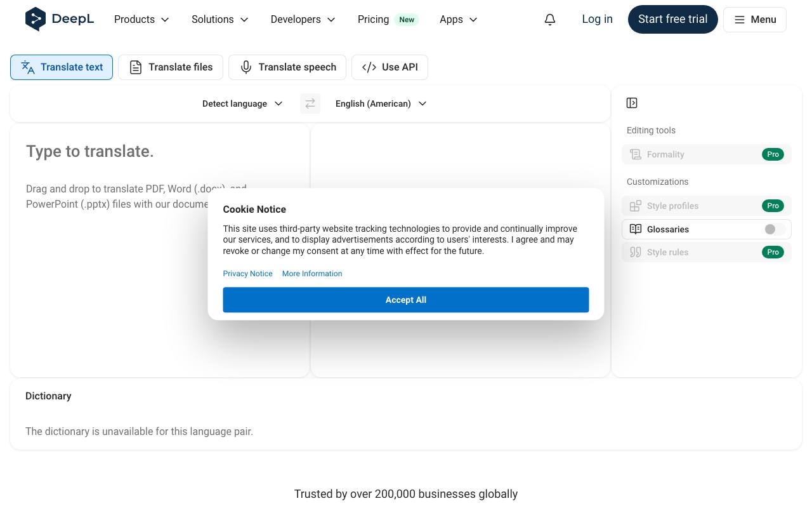Viewport: 812px width, 508px height.
Task: Click the Start free trial button
Action: (673, 19)
